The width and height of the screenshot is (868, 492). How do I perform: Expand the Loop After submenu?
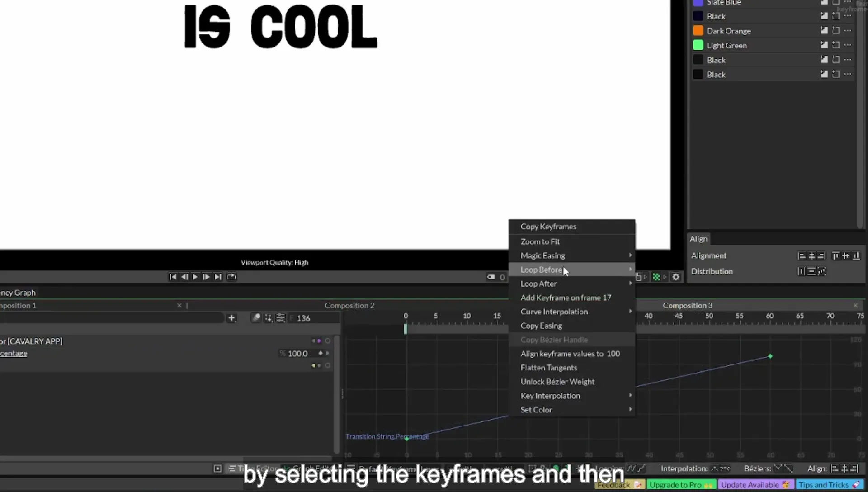click(572, 284)
